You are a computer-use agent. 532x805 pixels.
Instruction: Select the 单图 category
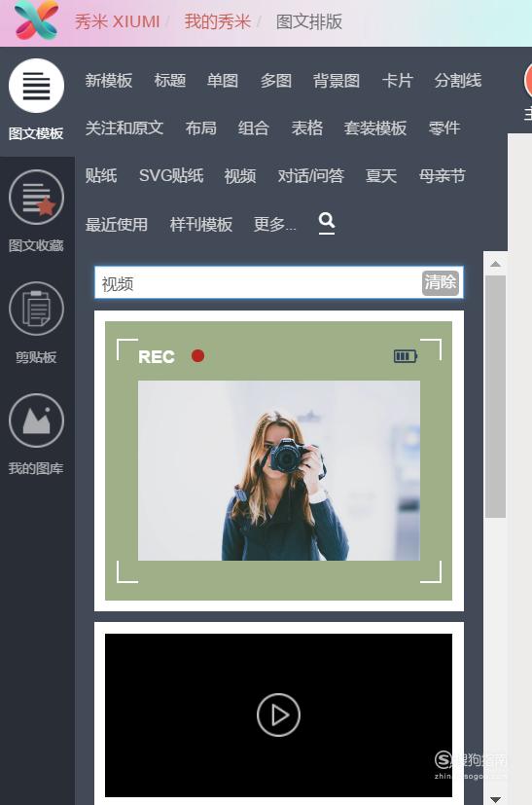[x=223, y=81]
